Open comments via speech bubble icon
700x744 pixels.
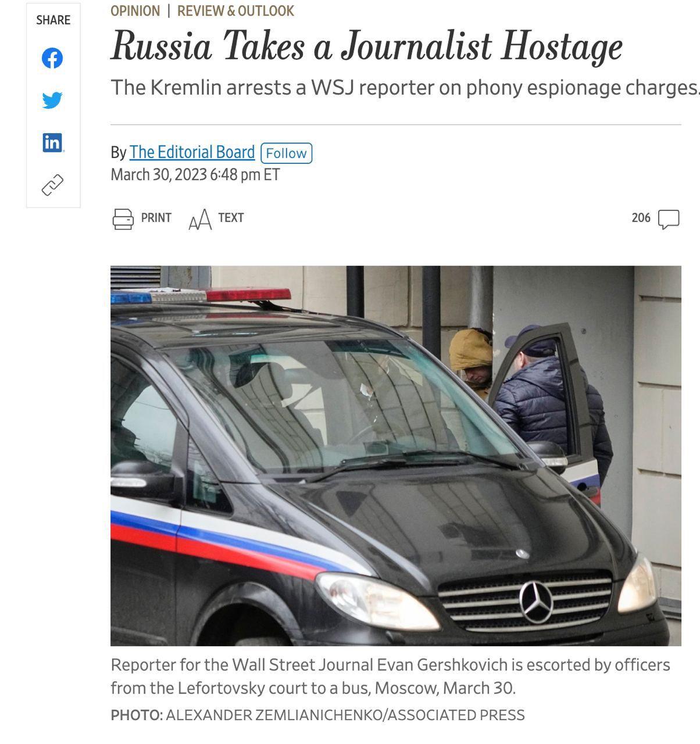(x=669, y=219)
